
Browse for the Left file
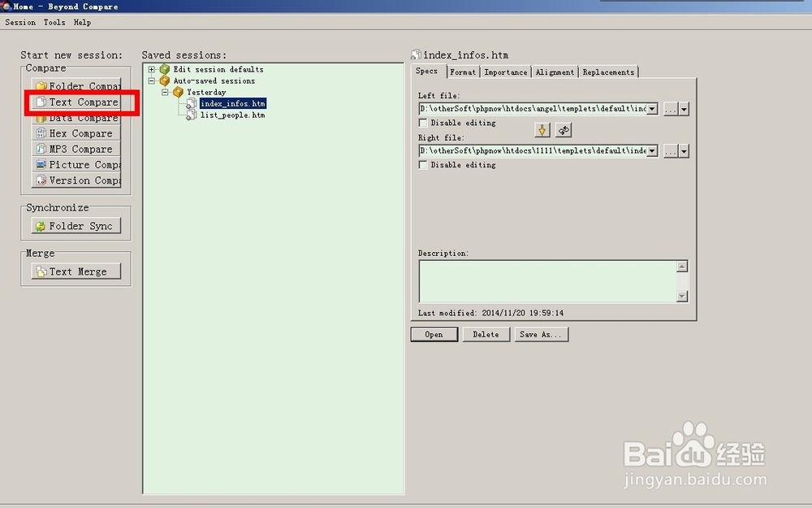[671, 109]
